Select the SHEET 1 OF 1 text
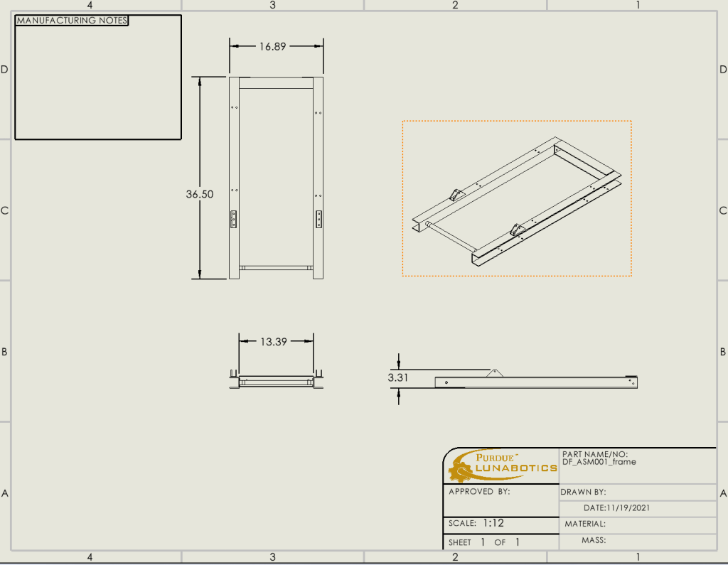The height and width of the screenshot is (565, 728). [x=485, y=542]
